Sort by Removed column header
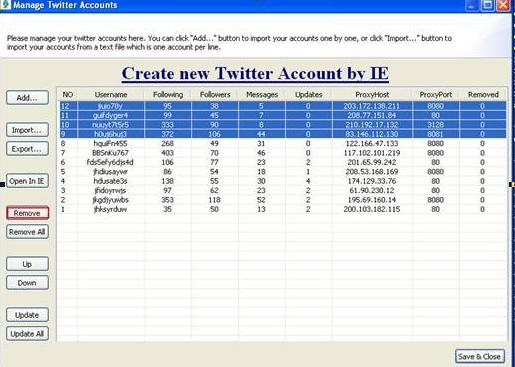The width and height of the screenshot is (515, 367). pyautogui.click(x=483, y=95)
